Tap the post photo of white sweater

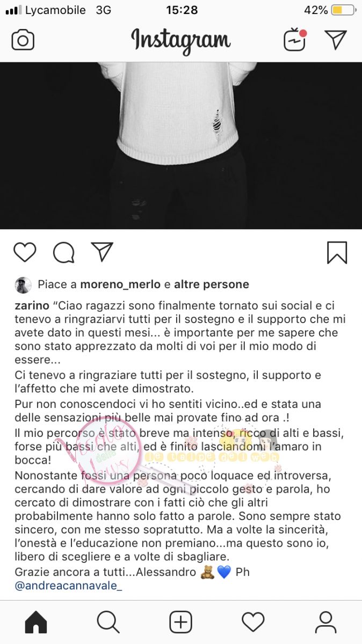181,145
